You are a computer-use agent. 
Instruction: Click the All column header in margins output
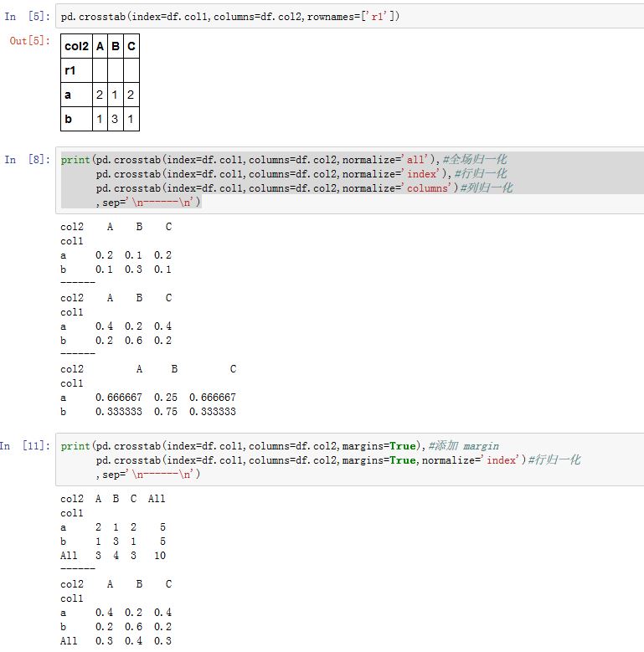(x=157, y=499)
